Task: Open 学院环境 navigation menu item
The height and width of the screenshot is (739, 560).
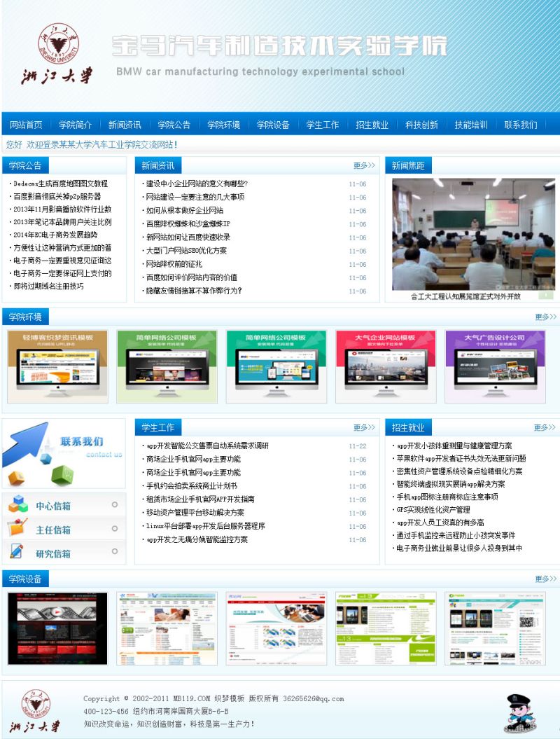Action: pyautogui.click(x=224, y=125)
